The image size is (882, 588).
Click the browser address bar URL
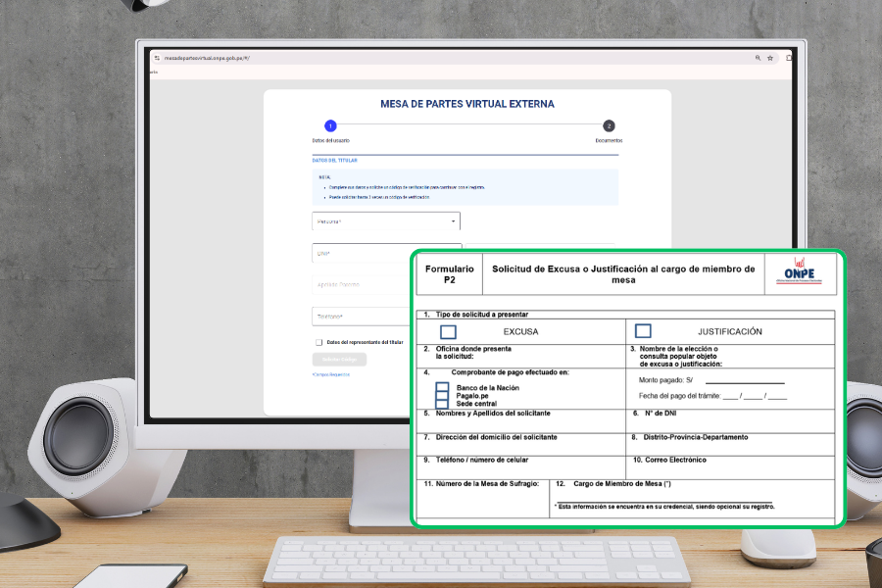pos(206,59)
